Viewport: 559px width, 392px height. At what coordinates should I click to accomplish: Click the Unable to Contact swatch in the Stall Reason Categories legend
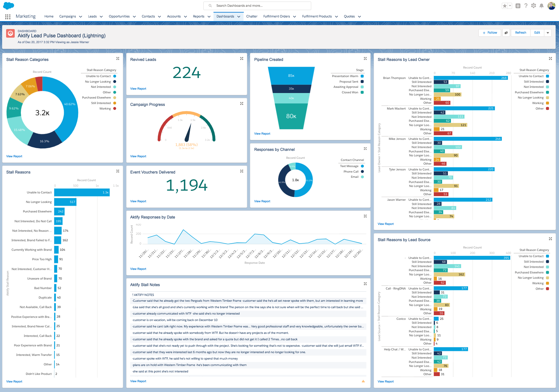pyautogui.click(x=115, y=76)
